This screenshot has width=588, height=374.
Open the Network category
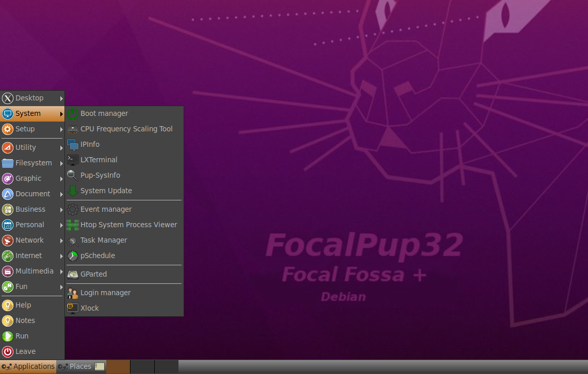(32, 240)
